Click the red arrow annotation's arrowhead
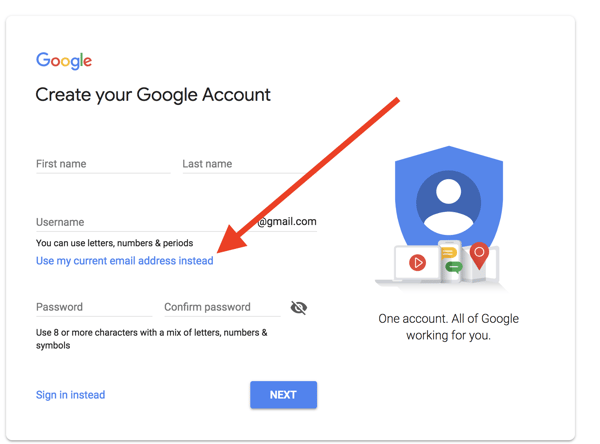 coord(231,240)
